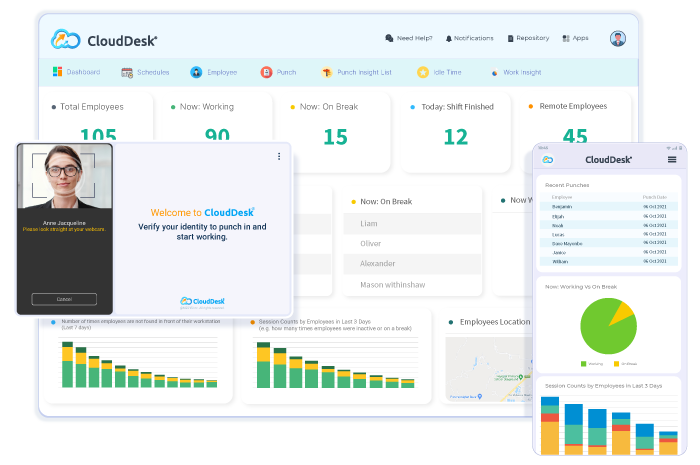Click the Employee column header in Recent Punches
The width and height of the screenshot is (700, 465).
click(562, 197)
